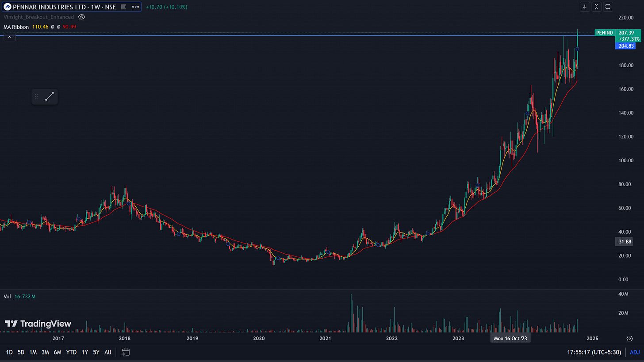This screenshot has height=362, width=644.
Task: Select the 1Y time range
Action: 84,352
